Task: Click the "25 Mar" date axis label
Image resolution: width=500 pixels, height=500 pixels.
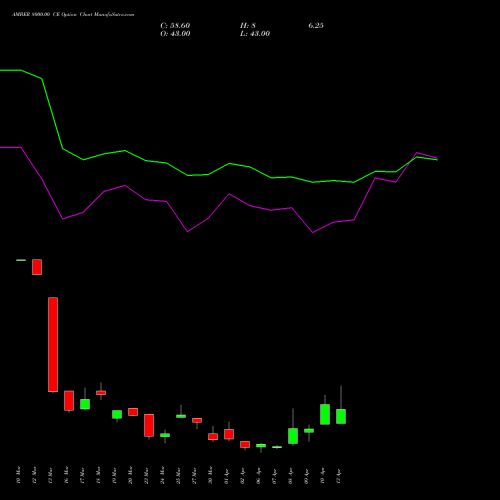Action: [178, 475]
